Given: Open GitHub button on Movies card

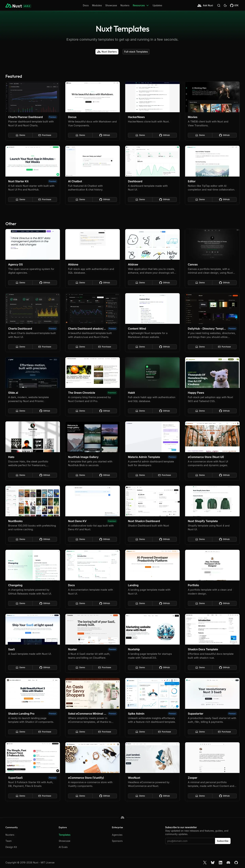Looking at the screenshot, I should [x=224, y=135].
